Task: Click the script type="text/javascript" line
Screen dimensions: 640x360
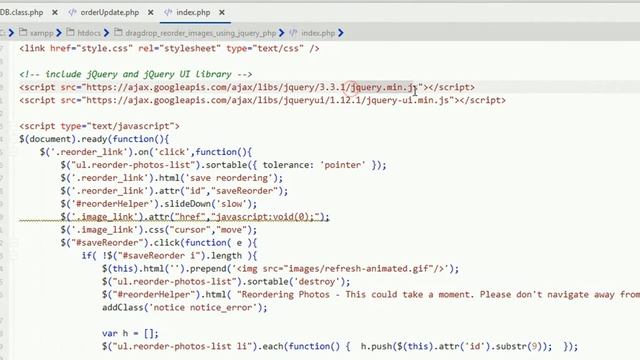Action: click(99, 126)
